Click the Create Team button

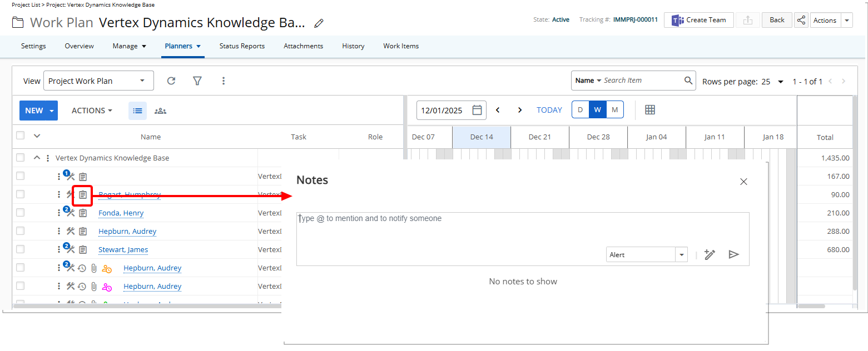[698, 20]
